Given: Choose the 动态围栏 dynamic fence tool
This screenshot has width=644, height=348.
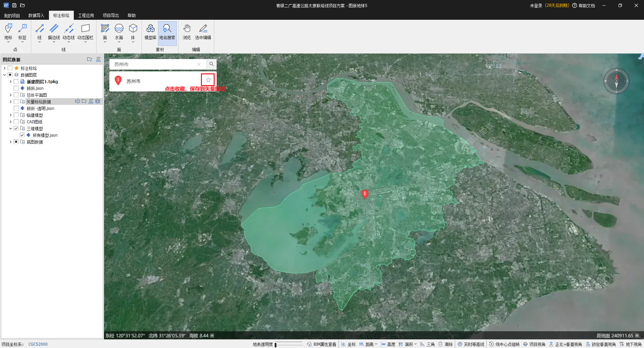Looking at the screenshot, I should click(85, 32).
